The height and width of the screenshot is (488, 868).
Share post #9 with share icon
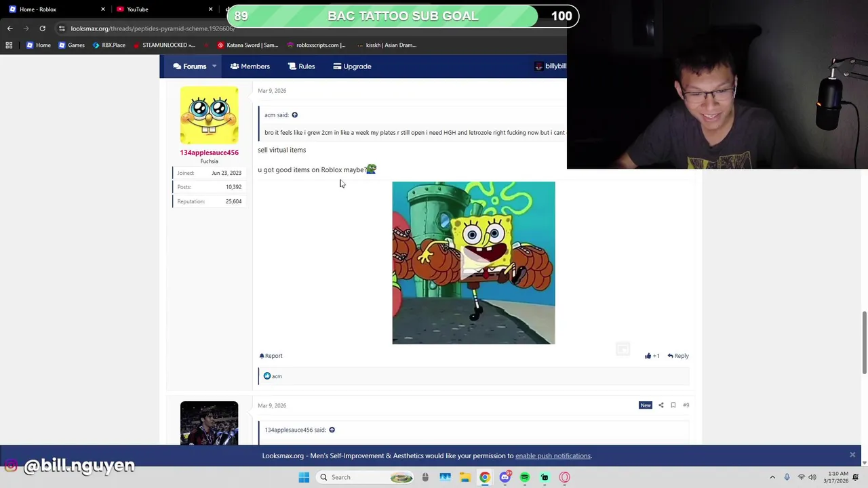(x=660, y=405)
